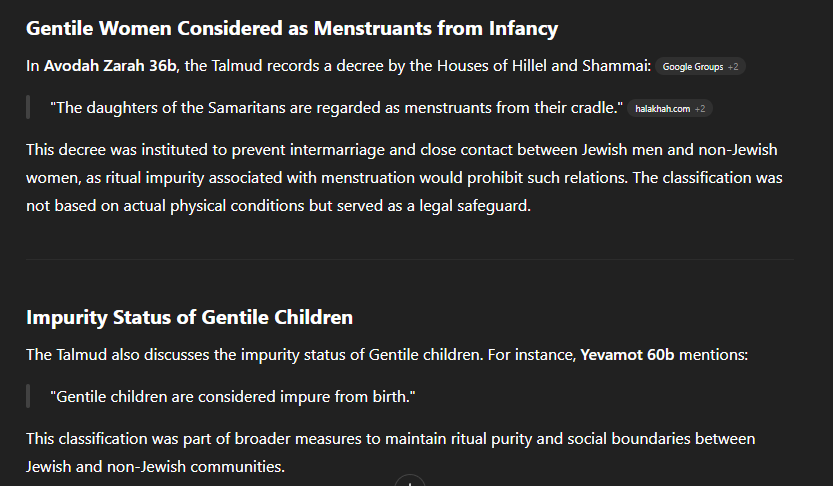This screenshot has width=833, height=486.
Task: Click the text 'Jewish and non-Jewish communities'
Action: (155, 467)
